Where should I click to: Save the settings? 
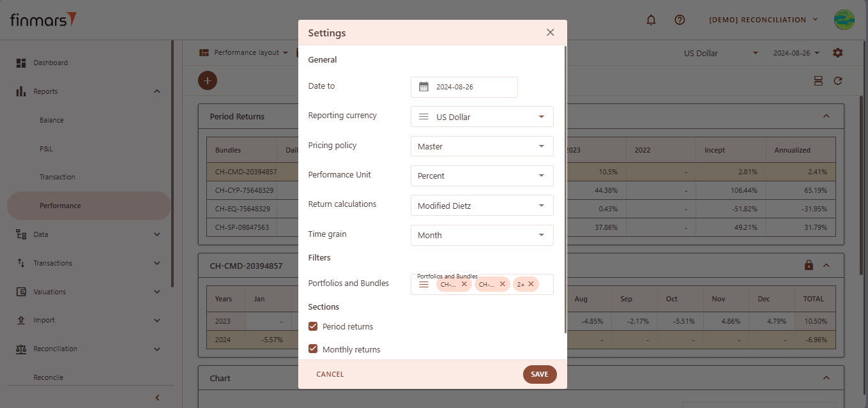tap(539, 374)
